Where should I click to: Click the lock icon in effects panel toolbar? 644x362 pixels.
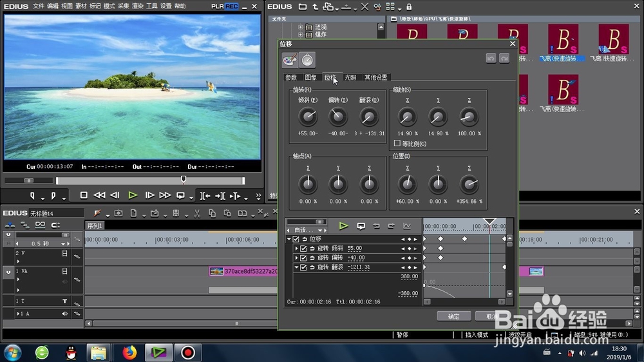409,7
